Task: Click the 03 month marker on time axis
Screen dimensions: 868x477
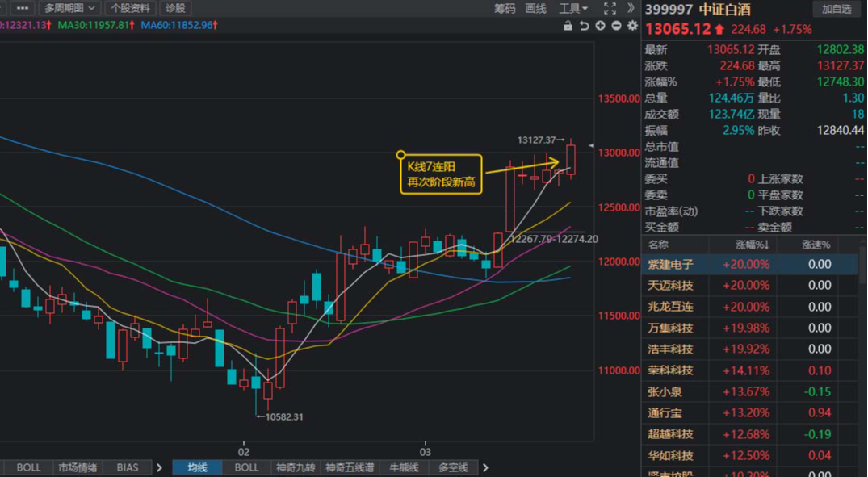Action: coord(426,452)
